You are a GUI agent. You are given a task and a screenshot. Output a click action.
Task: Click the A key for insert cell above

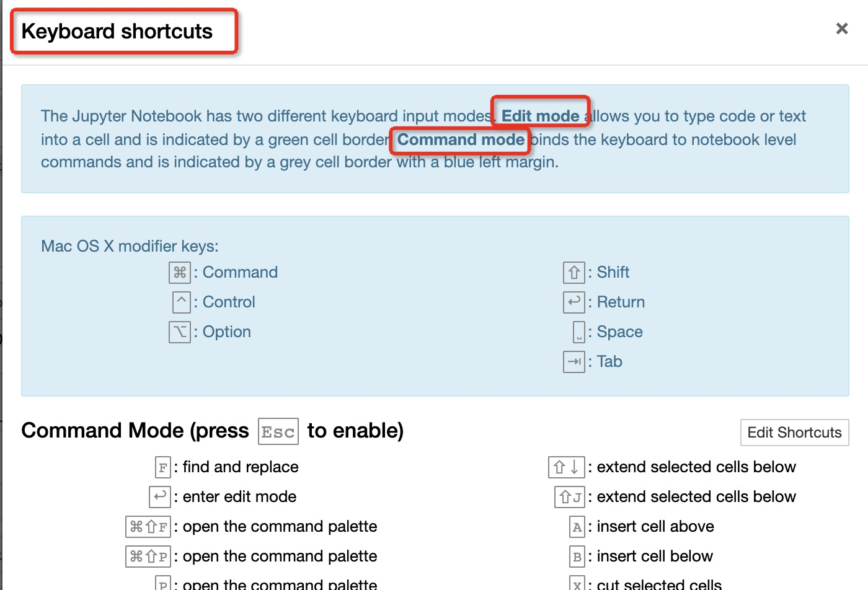pos(577,527)
